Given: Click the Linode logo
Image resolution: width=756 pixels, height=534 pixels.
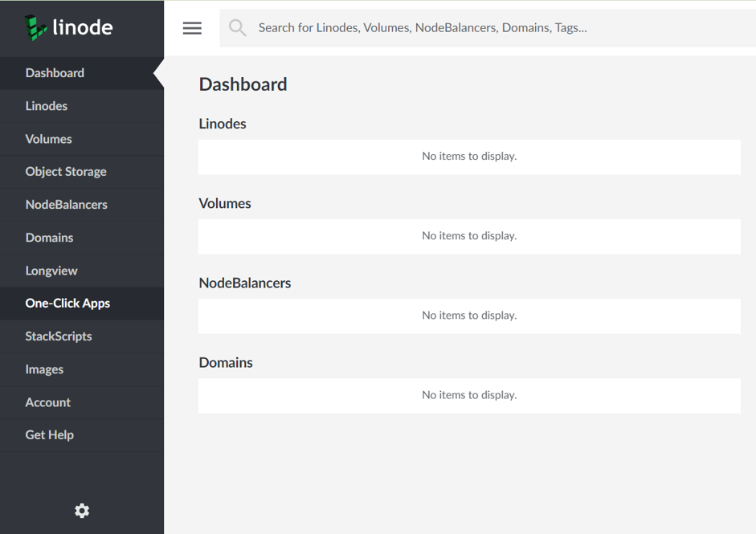Looking at the screenshot, I should pyautogui.click(x=68, y=27).
